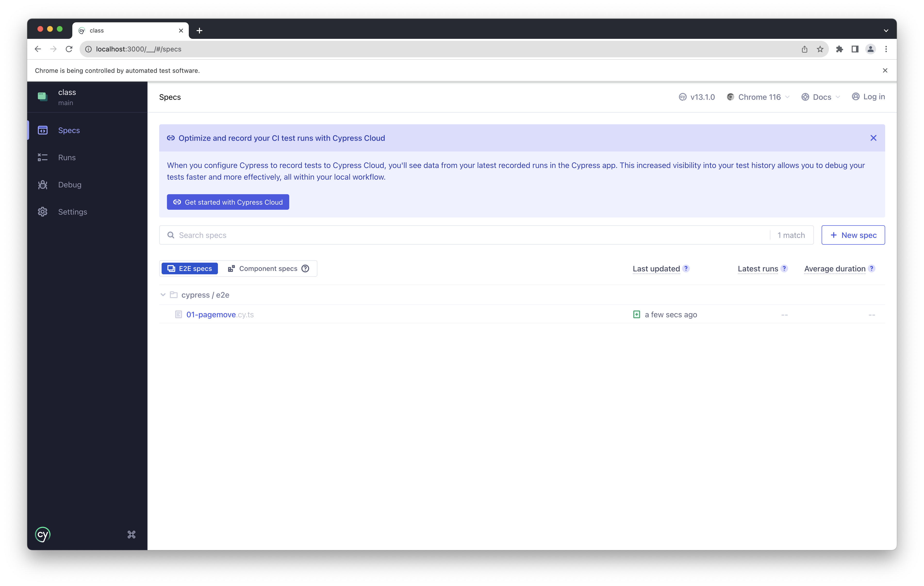The width and height of the screenshot is (924, 586).
Task: Expand the Docs dropdown menu
Action: click(821, 97)
